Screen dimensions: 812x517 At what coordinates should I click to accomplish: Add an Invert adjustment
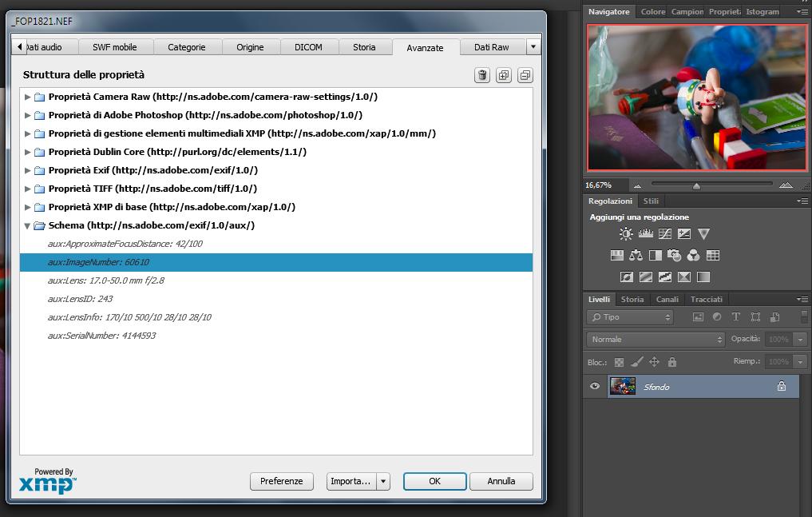[627, 277]
